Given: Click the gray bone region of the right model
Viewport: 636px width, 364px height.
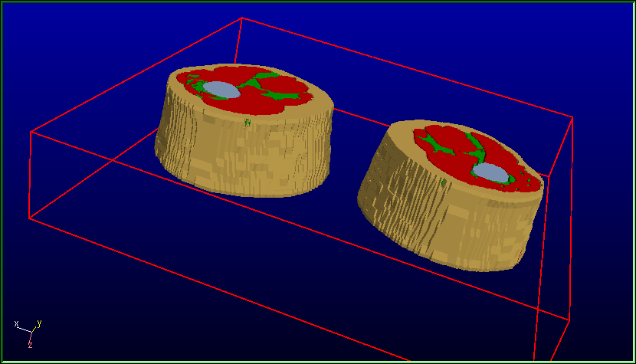Looking at the screenshot, I should tap(490, 172).
